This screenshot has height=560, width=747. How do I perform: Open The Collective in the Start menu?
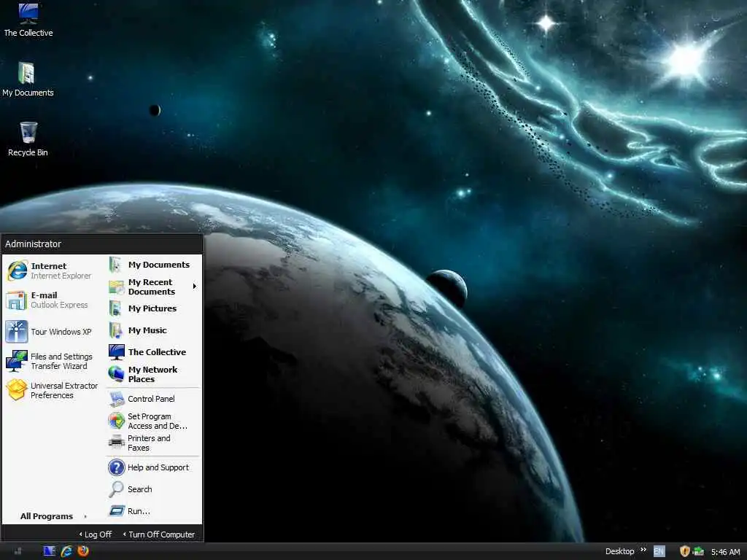(x=153, y=352)
